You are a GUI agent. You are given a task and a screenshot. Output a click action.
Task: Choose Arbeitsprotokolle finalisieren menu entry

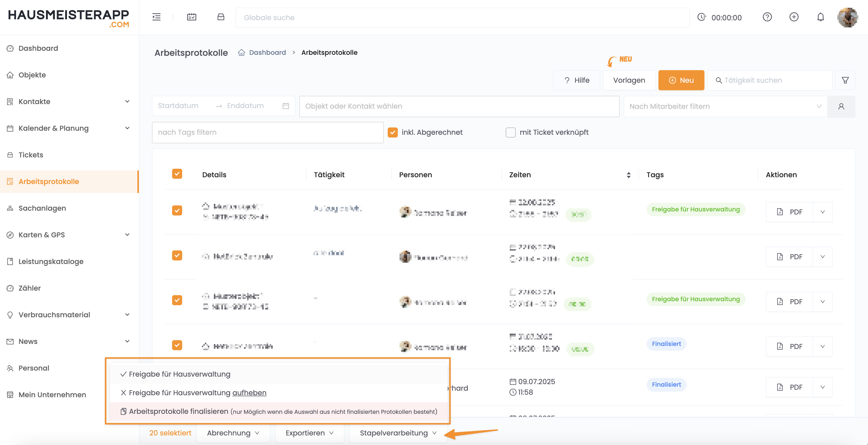tap(179, 411)
